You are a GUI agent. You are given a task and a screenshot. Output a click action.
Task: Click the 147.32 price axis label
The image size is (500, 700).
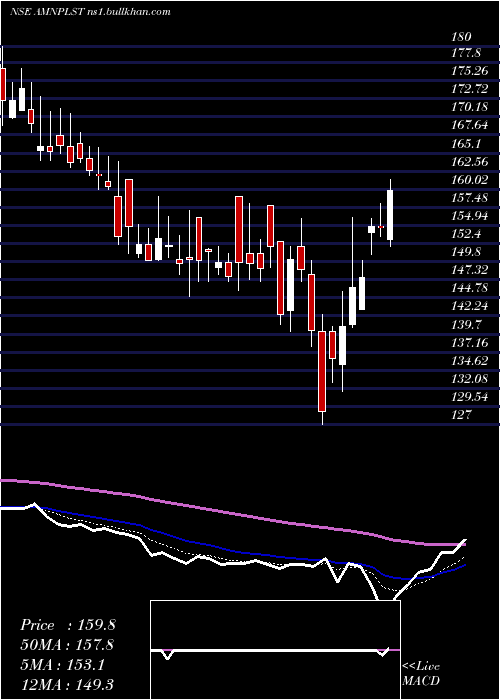pyautogui.click(x=470, y=270)
